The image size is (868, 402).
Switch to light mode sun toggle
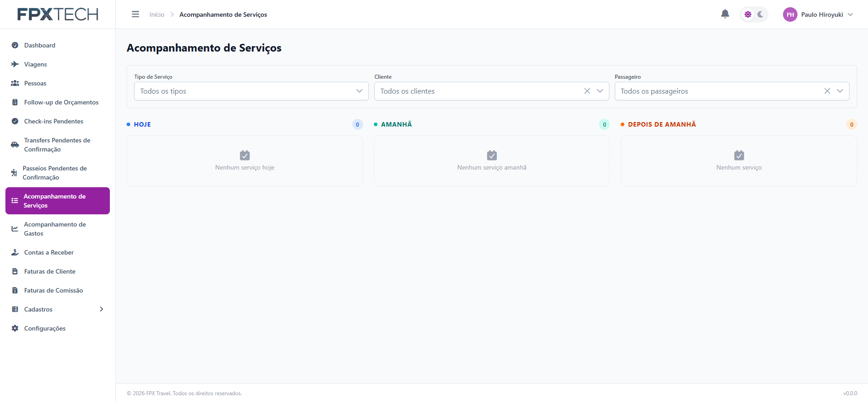point(748,14)
